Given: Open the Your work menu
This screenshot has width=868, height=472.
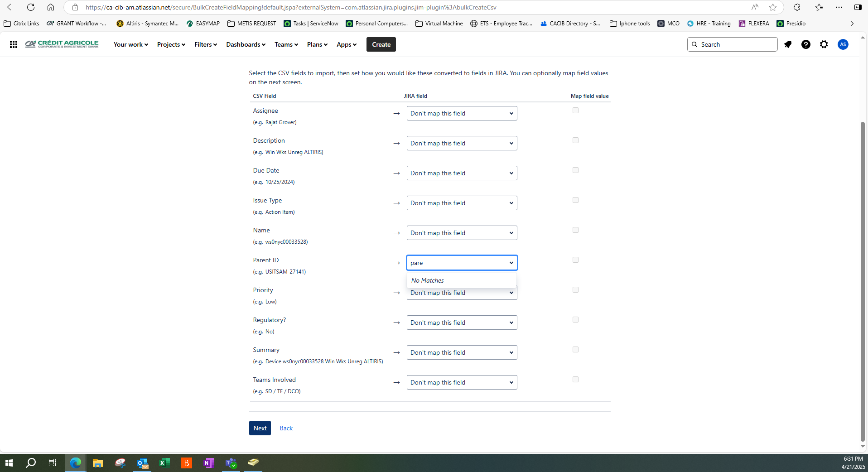Looking at the screenshot, I should point(130,44).
